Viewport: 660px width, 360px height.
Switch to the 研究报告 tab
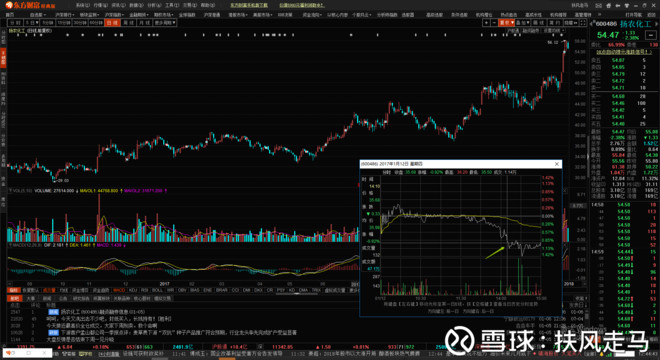click(x=81, y=299)
